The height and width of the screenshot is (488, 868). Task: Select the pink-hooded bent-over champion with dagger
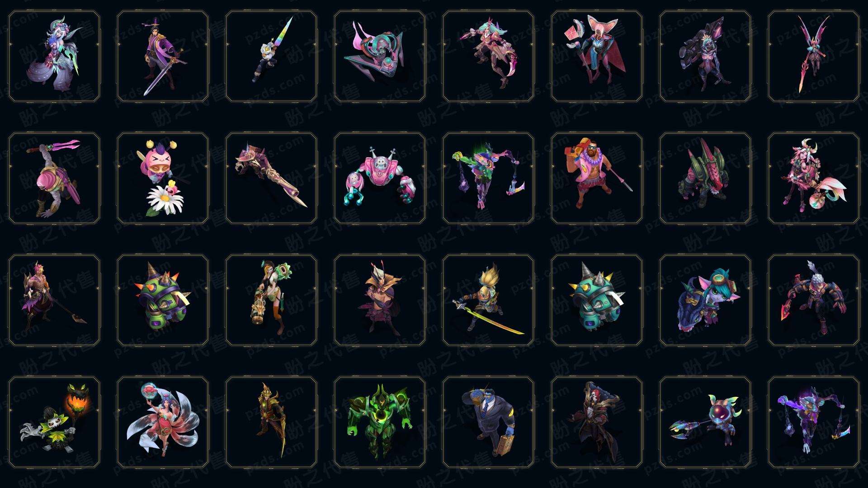[54, 178]
